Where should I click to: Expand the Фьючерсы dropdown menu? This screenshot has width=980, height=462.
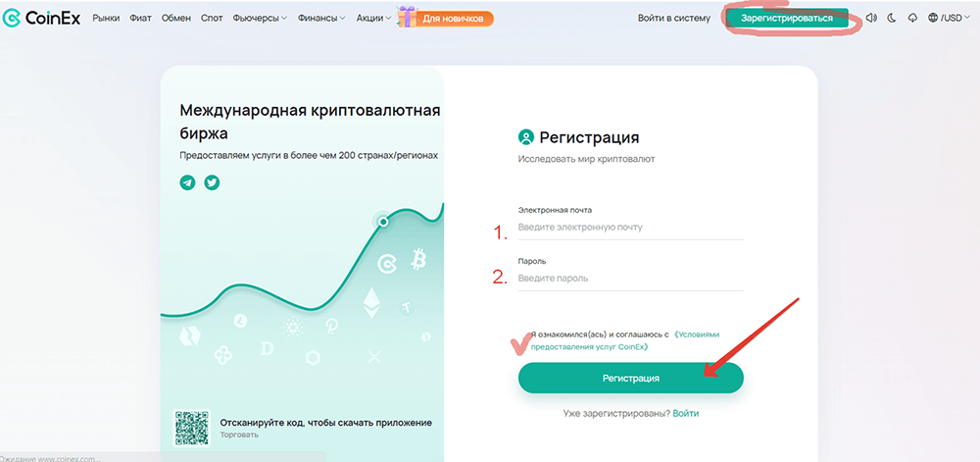(260, 18)
